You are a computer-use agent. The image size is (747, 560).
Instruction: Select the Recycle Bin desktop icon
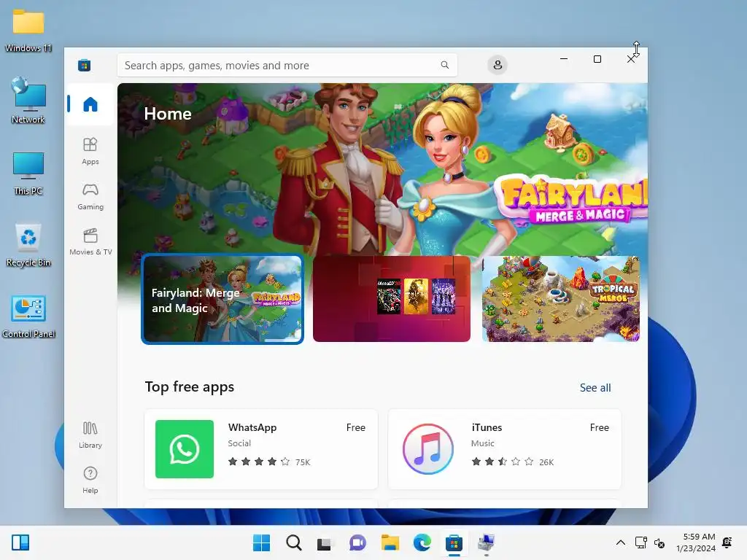[28, 245]
